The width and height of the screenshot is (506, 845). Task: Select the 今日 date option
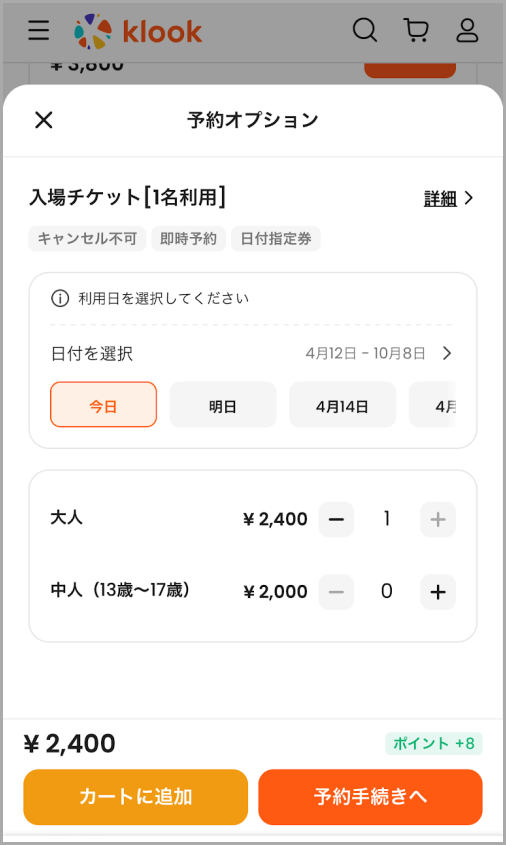[103, 405]
